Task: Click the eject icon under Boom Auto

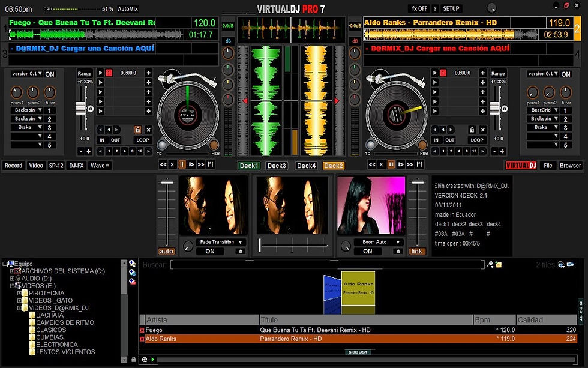Action: (x=398, y=252)
